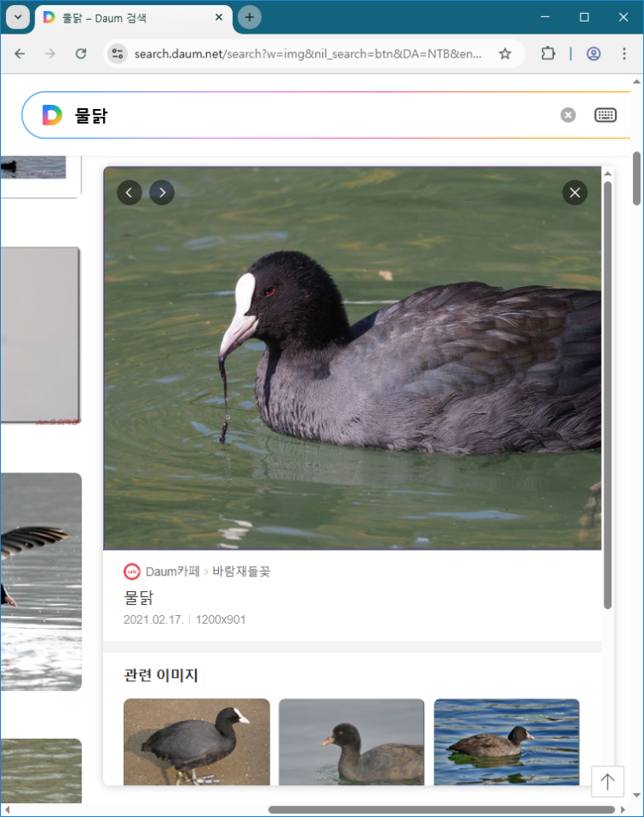Reload the page
Viewport: 644px width, 817px height.
click(x=81, y=54)
